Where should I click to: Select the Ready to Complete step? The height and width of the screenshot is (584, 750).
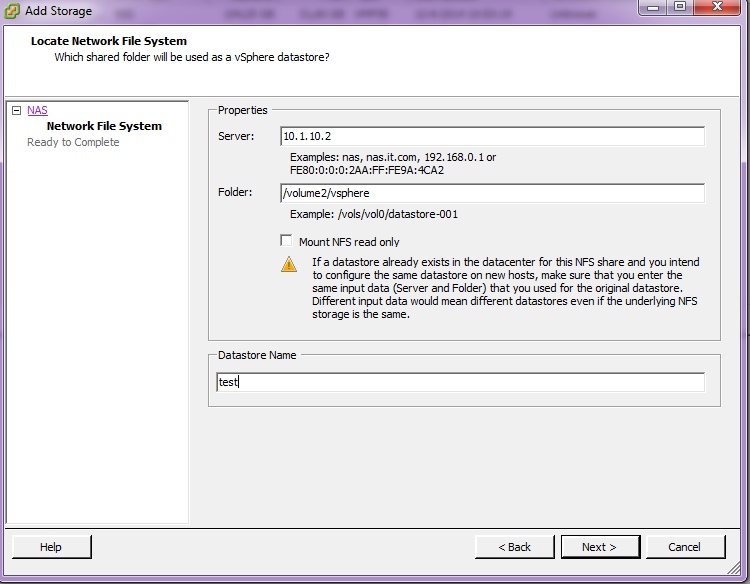tap(73, 142)
